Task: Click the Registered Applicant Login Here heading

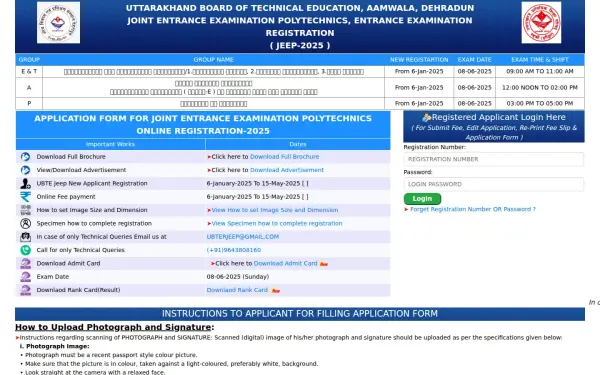Action: click(499, 117)
